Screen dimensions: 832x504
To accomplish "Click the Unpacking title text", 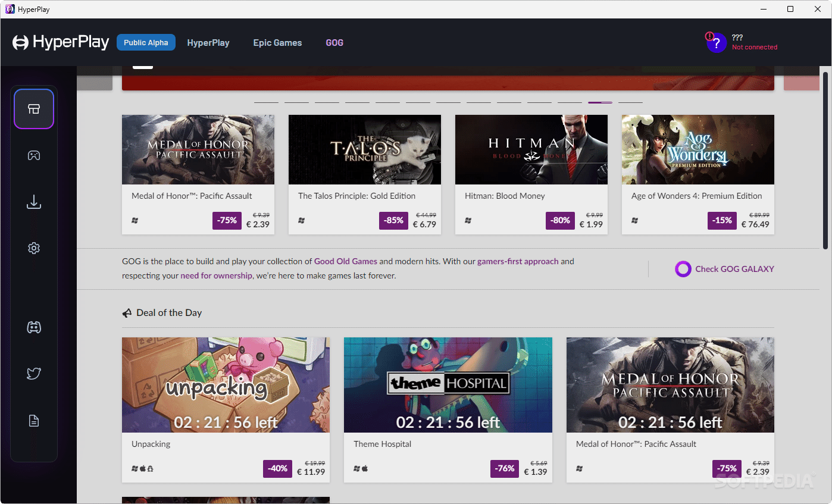I will (151, 444).
